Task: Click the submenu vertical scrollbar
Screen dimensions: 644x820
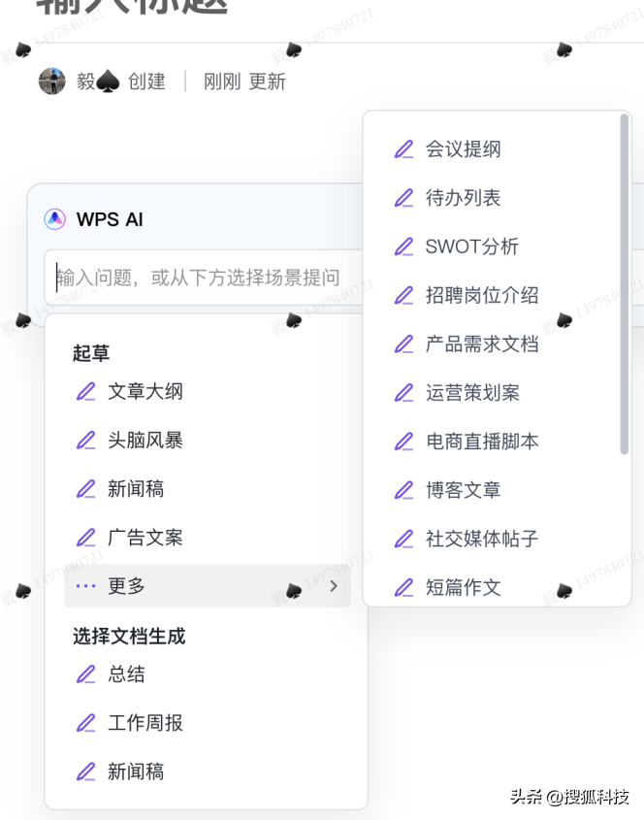Action: pos(624,283)
